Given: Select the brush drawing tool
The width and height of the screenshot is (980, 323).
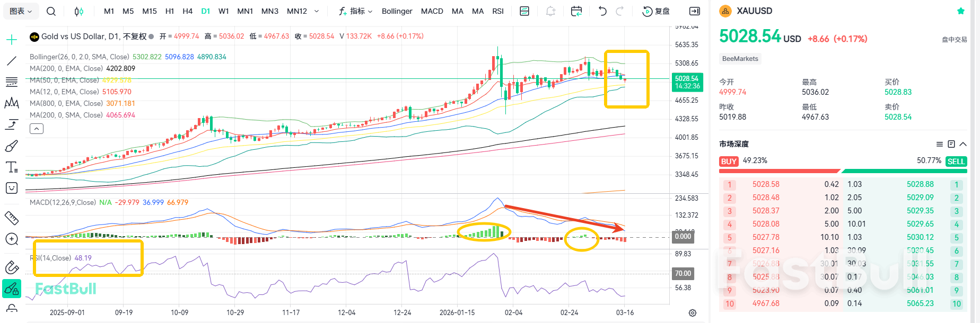Looking at the screenshot, I should tap(12, 146).
